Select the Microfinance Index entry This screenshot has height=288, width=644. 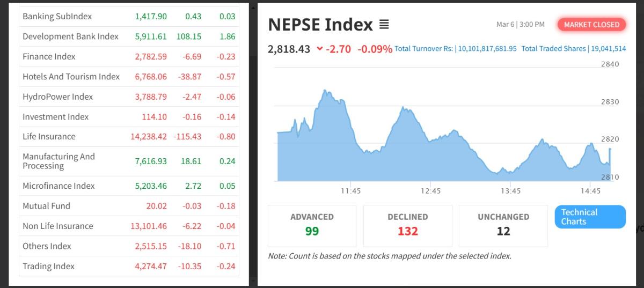click(58, 186)
